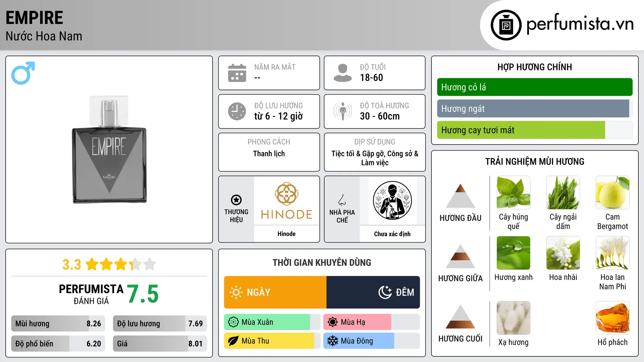Click the flower icon for Mùa Xuân
This screenshot has height=362, width=644.
[x=233, y=322]
